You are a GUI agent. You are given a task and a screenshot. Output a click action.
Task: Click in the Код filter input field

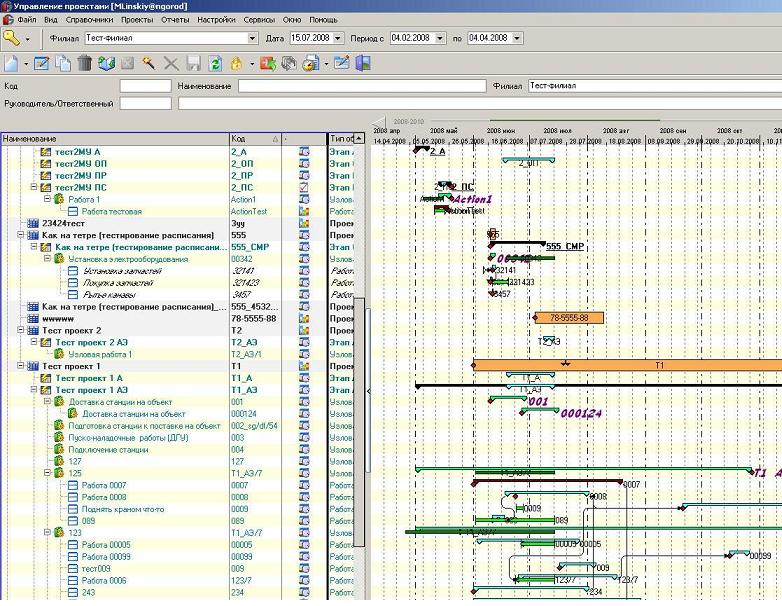146,86
